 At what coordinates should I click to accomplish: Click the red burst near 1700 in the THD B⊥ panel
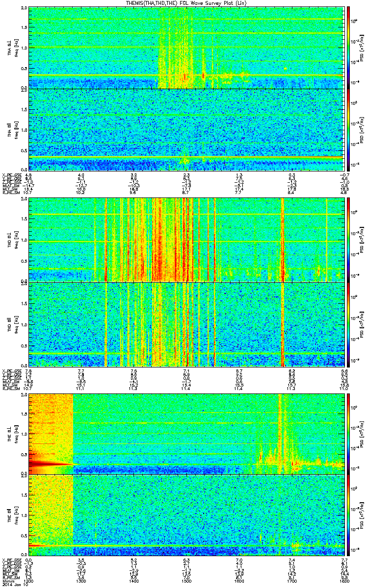point(283,240)
